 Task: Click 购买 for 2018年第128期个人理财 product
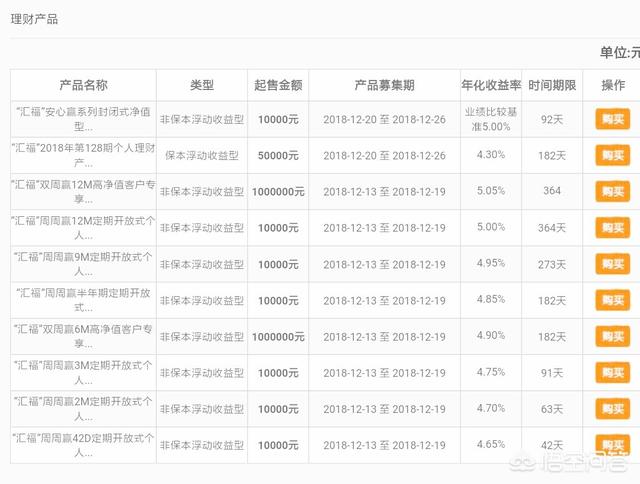(x=613, y=155)
